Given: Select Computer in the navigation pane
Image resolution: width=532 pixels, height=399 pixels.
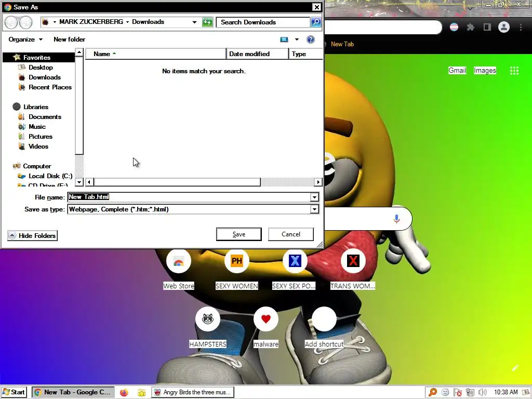Looking at the screenshot, I should [37, 166].
